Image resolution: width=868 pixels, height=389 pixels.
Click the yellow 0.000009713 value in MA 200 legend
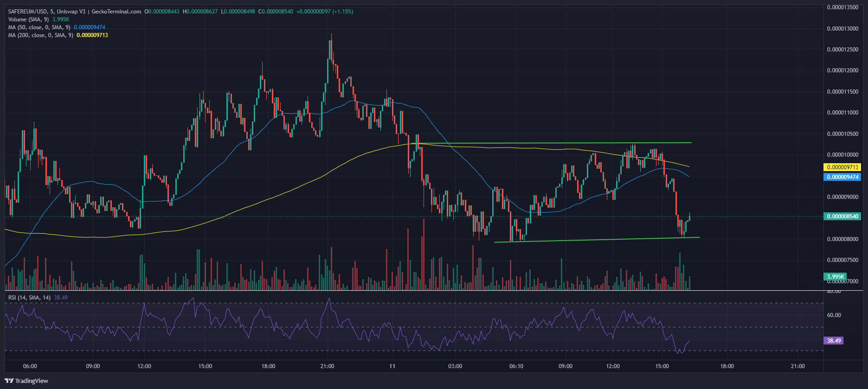[x=92, y=35]
